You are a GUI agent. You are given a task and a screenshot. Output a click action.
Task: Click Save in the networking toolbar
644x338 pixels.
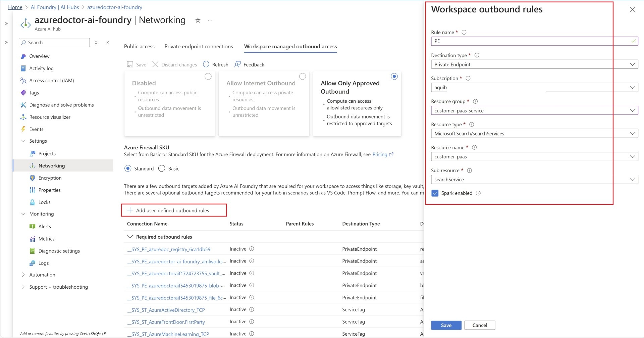(x=137, y=64)
